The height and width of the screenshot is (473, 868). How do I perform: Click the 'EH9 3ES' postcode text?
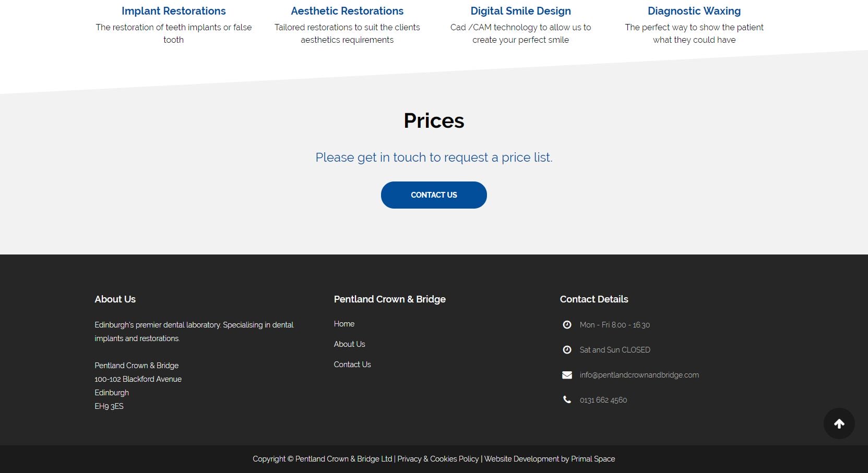point(109,406)
